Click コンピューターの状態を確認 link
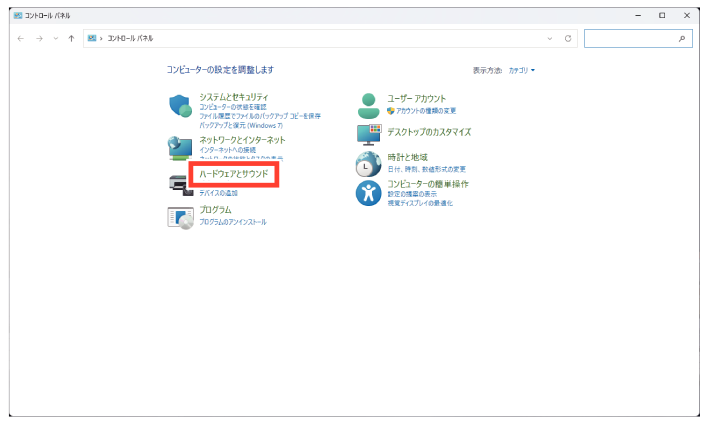This screenshot has width=708, height=424. click(x=233, y=107)
